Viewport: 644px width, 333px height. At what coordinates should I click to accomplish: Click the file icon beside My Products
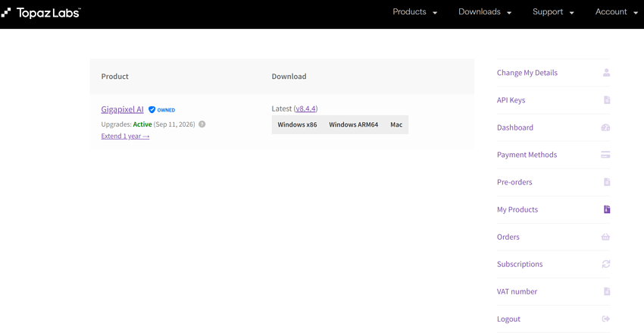click(x=607, y=209)
